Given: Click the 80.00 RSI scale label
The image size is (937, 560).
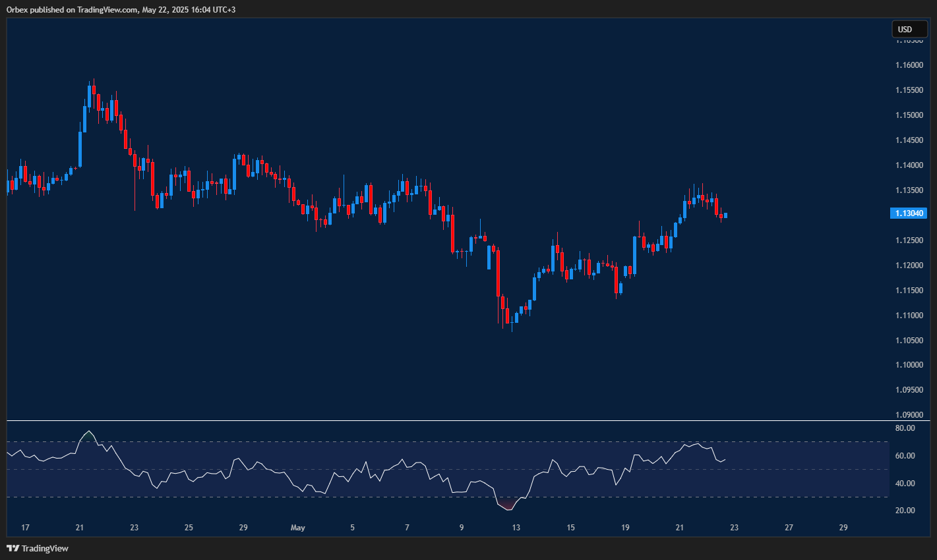Looking at the screenshot, I should [905, 428].
